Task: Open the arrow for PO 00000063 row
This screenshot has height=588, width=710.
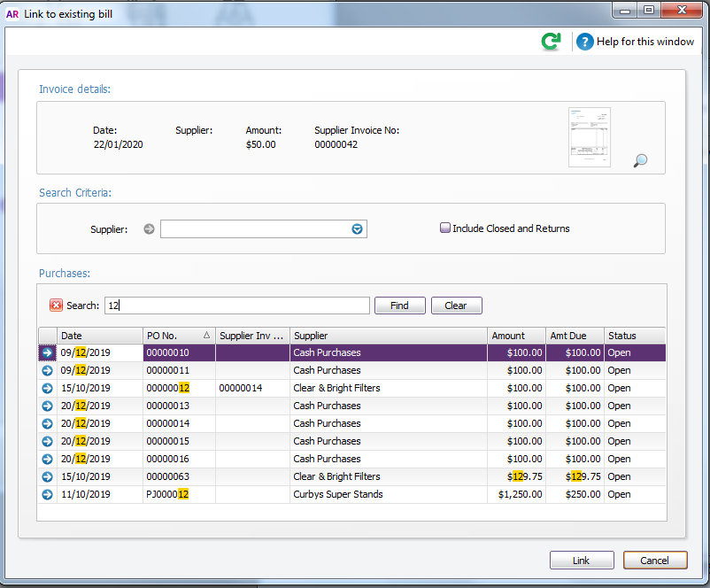Action: pyautogui.click(x=47, y=476)
